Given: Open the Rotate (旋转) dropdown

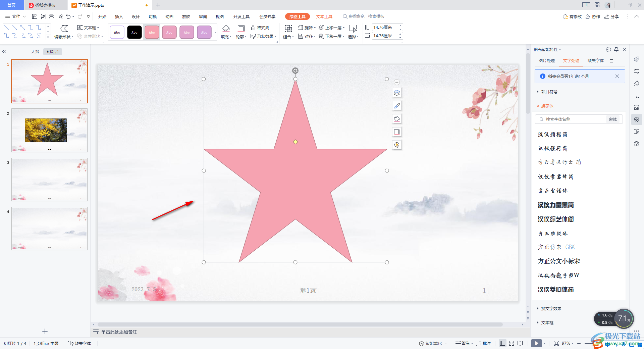Looking at the screenshot, I should pyautogui.click(x=307, y=28).
